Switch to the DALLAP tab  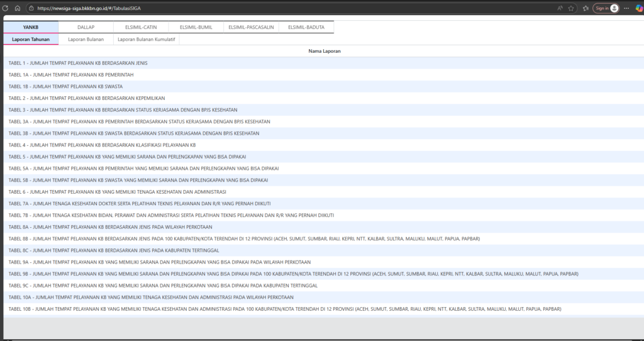pyautogui.click(x=86, y=28)
